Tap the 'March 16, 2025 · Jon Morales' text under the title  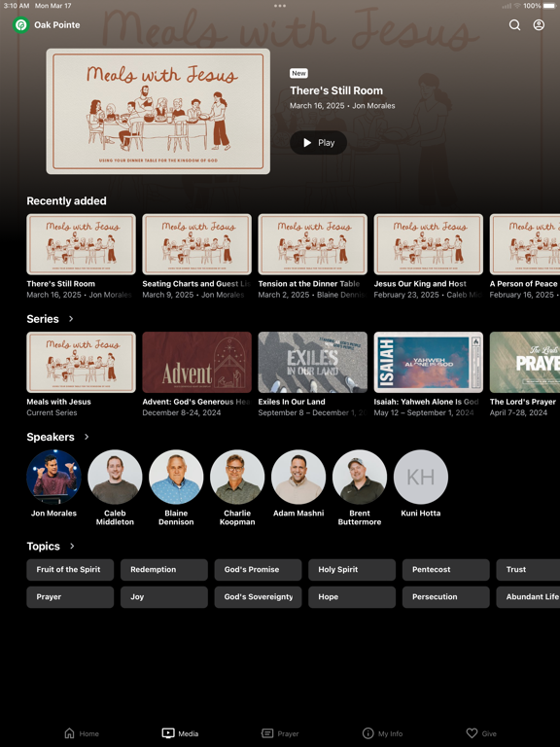[342, 106]
